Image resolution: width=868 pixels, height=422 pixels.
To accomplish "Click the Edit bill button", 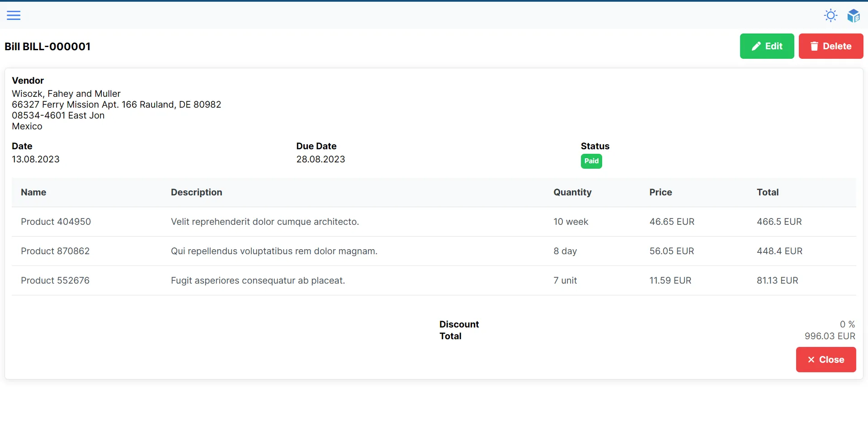I will click(767, 46).
